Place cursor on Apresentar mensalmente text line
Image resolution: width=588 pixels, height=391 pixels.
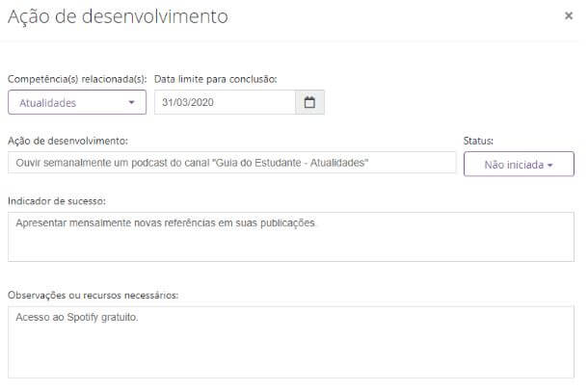(x=166, y=223)
